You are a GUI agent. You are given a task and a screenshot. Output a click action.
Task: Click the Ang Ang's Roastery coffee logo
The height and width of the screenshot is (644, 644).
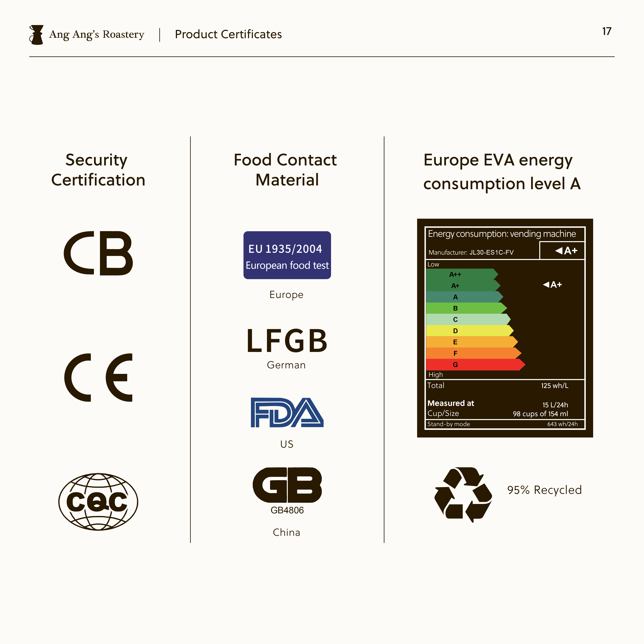tap(36, 35)
